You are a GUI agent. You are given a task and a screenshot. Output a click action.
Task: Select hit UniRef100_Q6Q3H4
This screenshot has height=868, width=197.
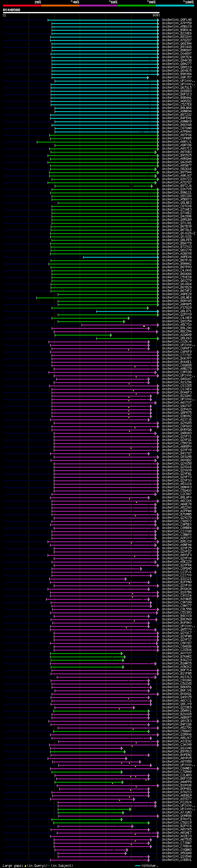click(177, 43)
